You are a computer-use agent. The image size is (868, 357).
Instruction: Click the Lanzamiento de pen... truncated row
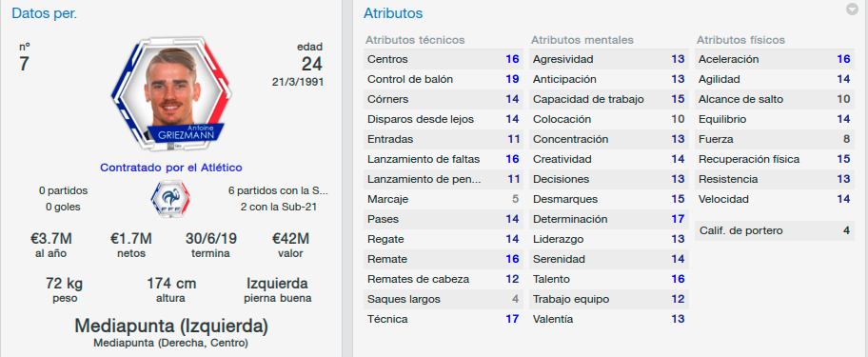point(443,179)
